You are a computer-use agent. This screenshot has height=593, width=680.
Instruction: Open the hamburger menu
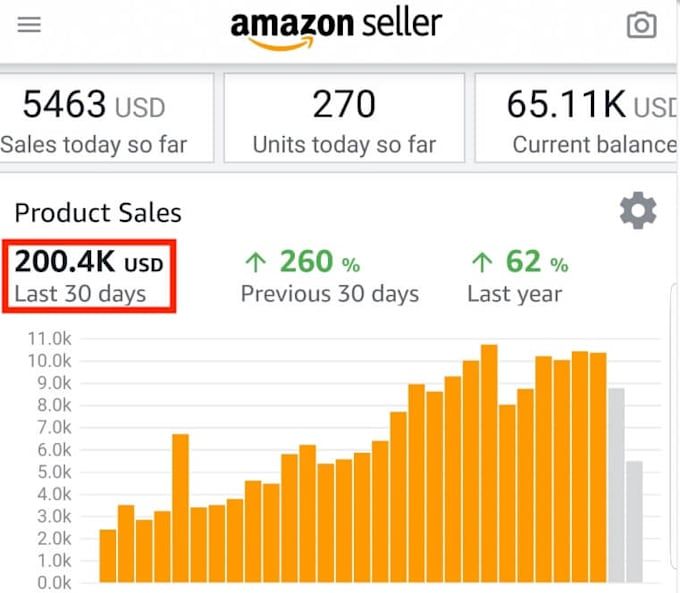pos(29,25)
